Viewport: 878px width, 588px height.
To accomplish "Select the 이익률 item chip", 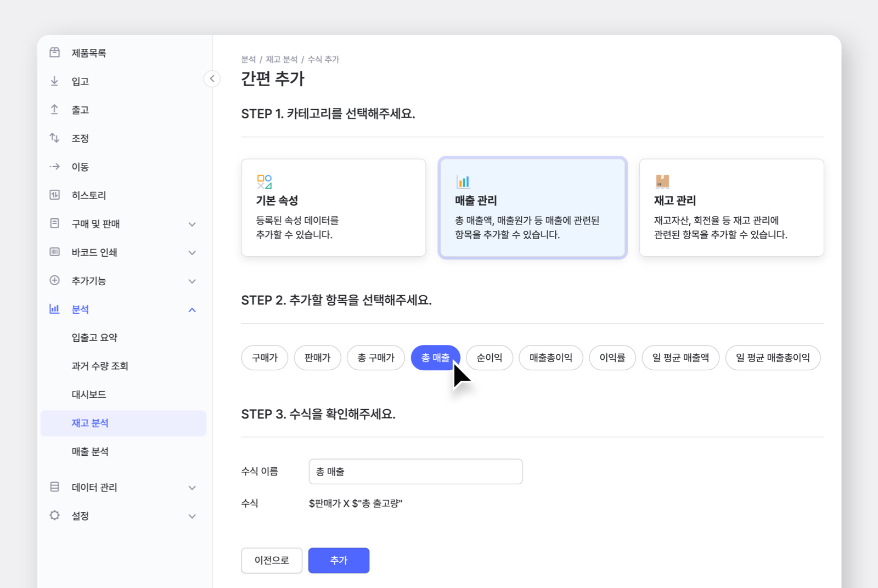I will pos(612,358).
